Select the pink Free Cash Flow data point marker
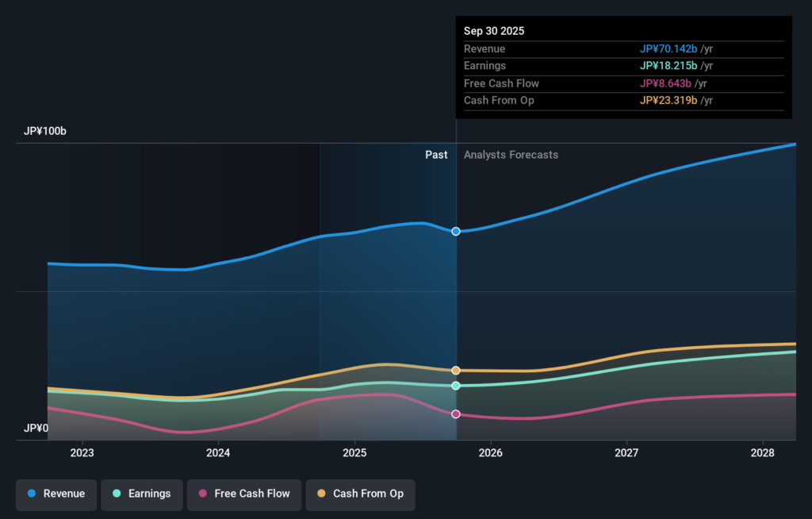This screenshot has height=519, width=812. coord(456,414)
